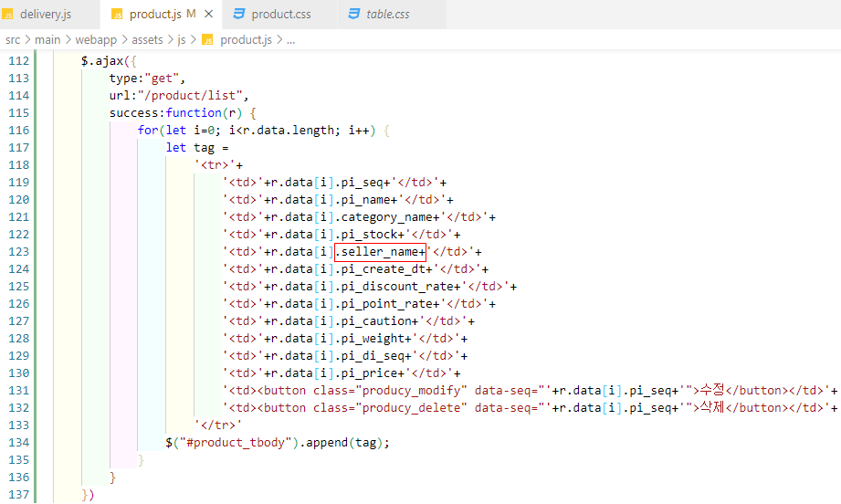Click 'pi_caution' on line 127
Image resolution: width=841 pixels, height=504 pixels.
[x=376, y=321]
